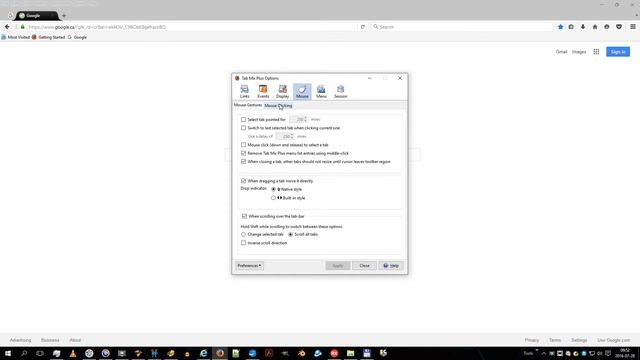This screenshot has width=640, height=360.
Task: Open Google apps grid icon
Action: [596, 52]
